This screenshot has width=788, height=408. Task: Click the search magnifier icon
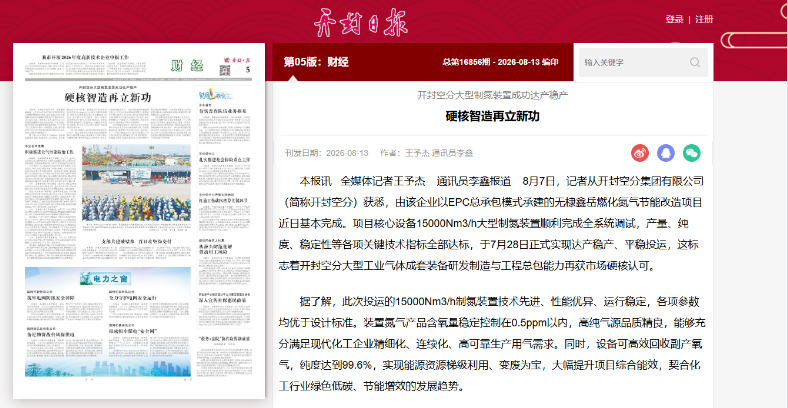(695, 62)
